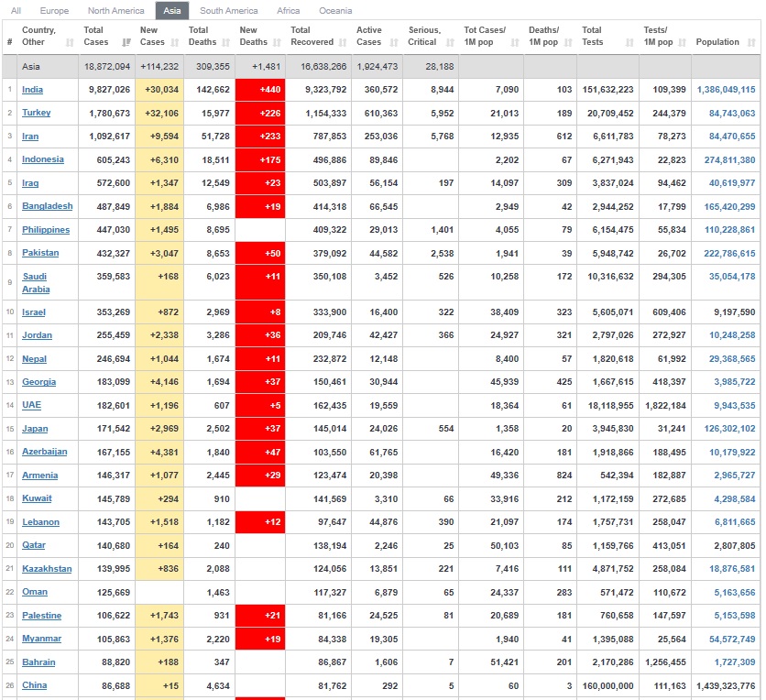
Task: Sort by Tests/1M pop arrow
Action: [x=683, y=42]
